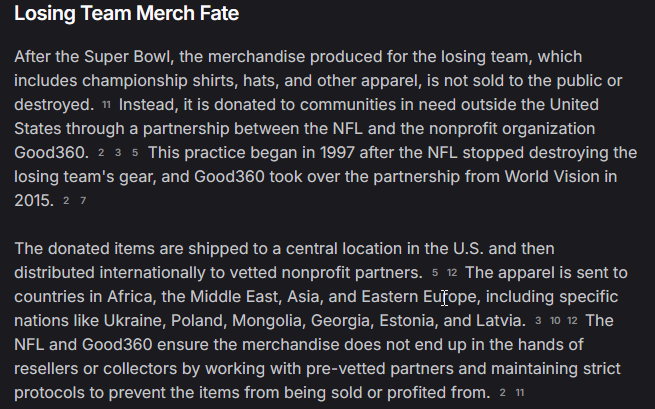The height and width of the screenshot is (409, 655).
Task: Click the word 'Latvia' in the second paragraph
Action: [x=499, y=321]
